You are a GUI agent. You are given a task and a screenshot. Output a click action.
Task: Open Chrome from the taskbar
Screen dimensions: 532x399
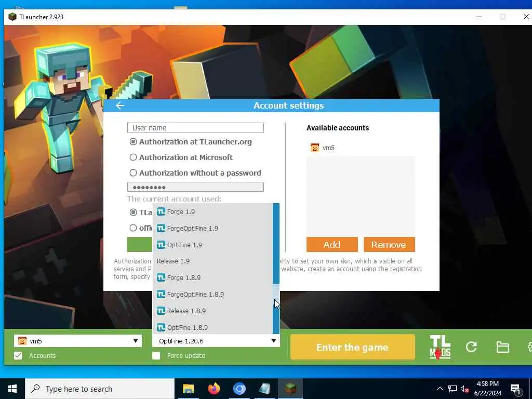239,389
